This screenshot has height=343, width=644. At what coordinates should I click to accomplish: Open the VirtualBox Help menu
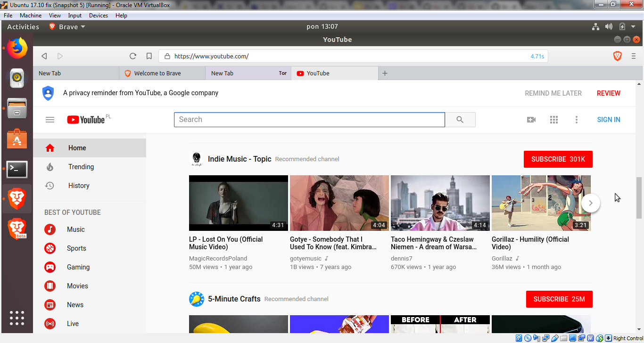[x=121, y=16]
